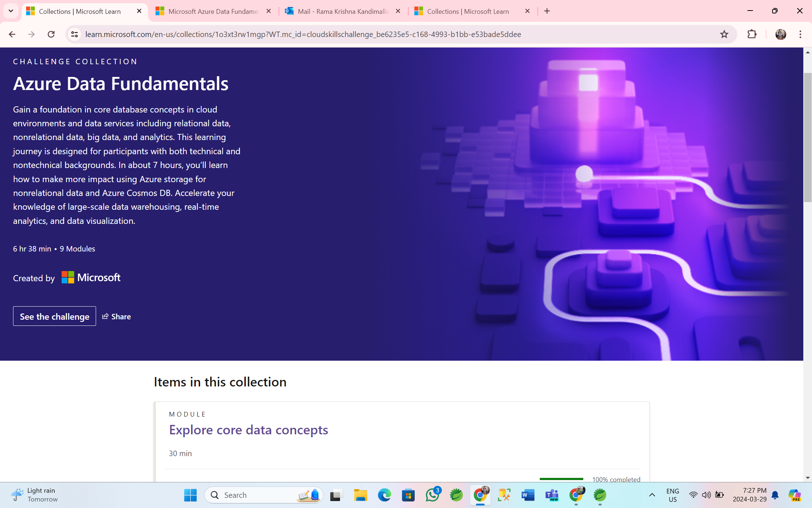Bookmark this page using the star icon
Image resolution: width=812 pixels, height=508 pixels.
tap(724, 34)
